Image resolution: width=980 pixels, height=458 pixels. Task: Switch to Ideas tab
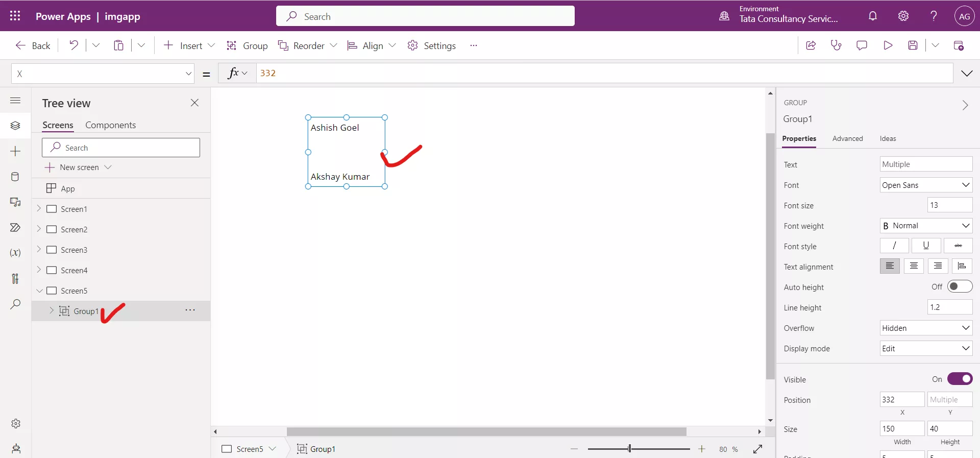(x=888, y=138)
